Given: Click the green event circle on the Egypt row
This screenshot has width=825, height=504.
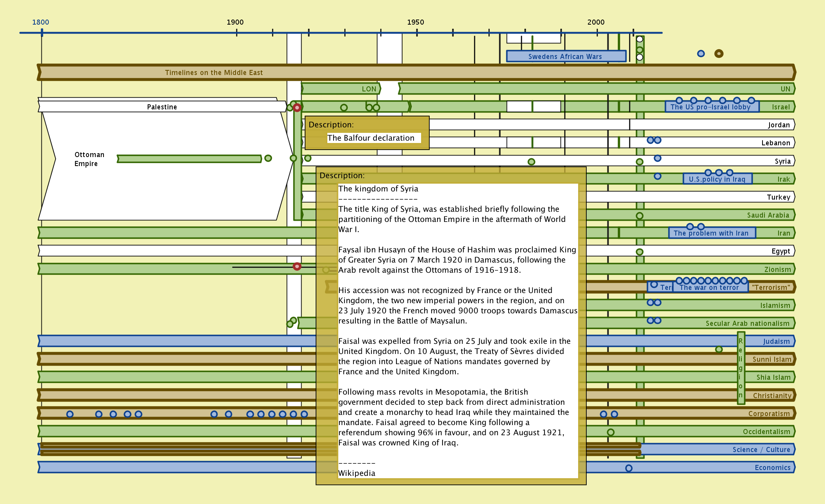Looking at the screenshot, I should [639, 252].
